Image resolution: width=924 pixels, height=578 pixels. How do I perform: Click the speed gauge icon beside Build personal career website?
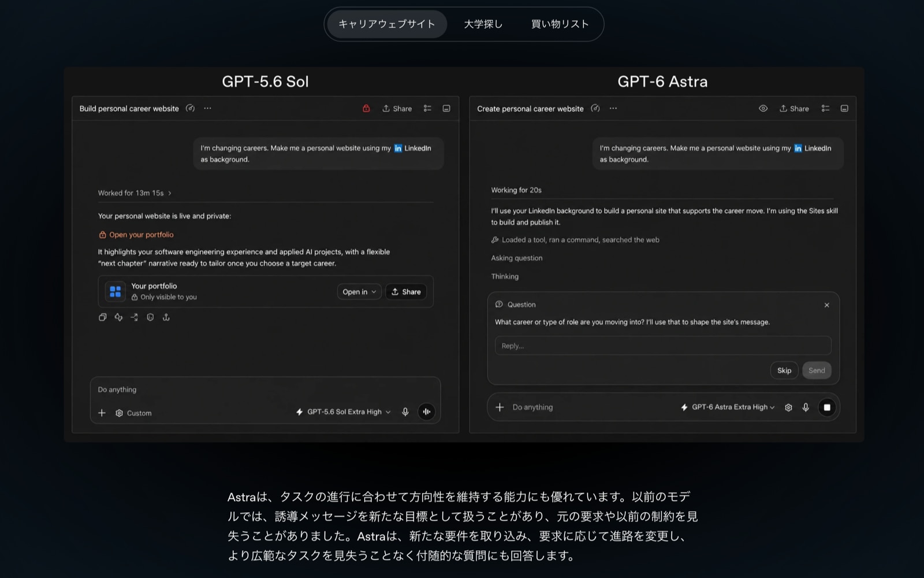[x=190, y=108]
